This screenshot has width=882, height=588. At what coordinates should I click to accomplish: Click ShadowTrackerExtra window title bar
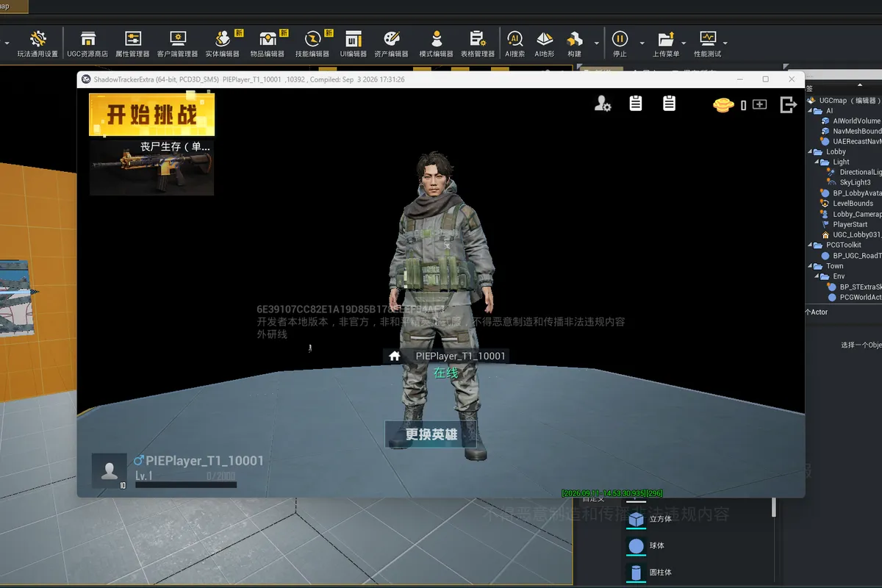(x=441, y=79)
